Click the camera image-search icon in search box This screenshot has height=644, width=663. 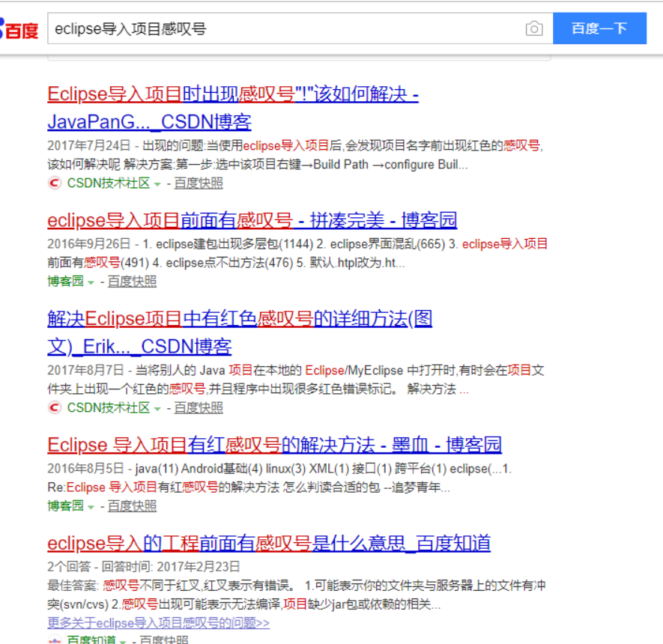tap(534, 28)
